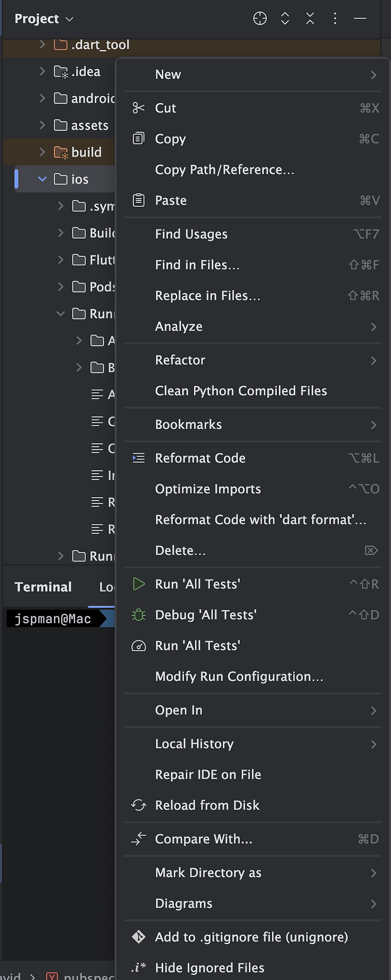
Task: Click the Collapse All icon in Project header
Action: point(310,19)
